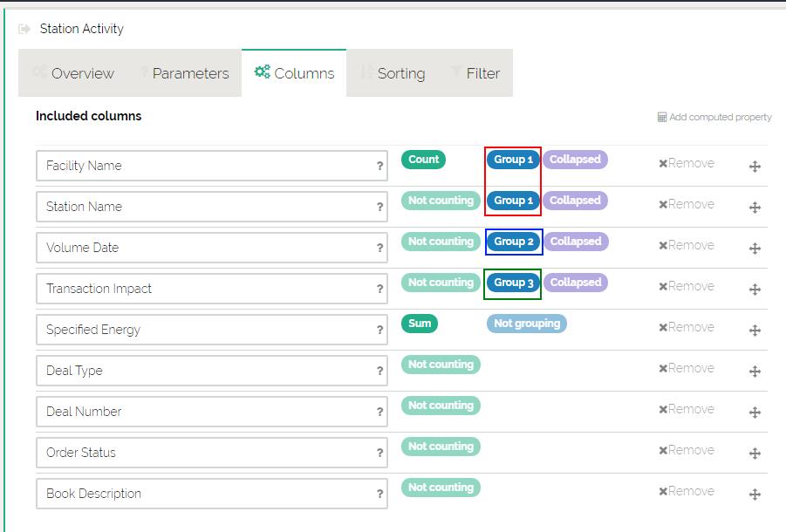Switch to the Overview tab
The image size is (786, 532).
[73, 73]
